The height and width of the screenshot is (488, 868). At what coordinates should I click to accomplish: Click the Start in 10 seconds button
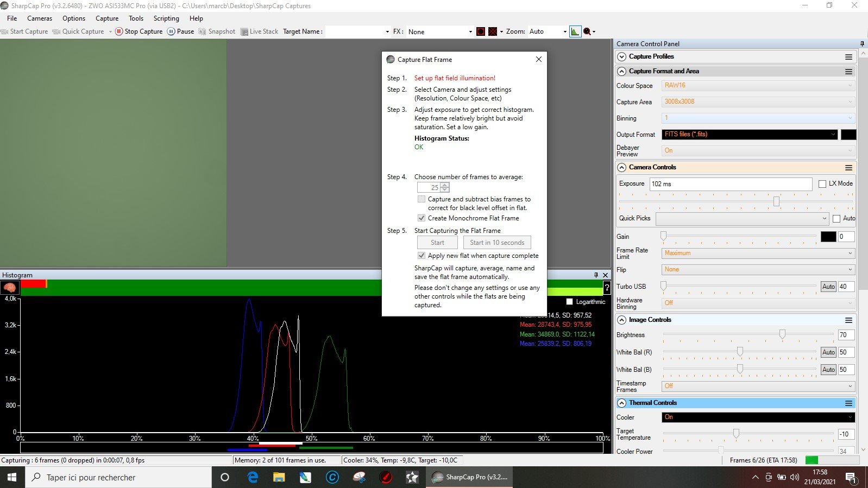pos(497,243)
